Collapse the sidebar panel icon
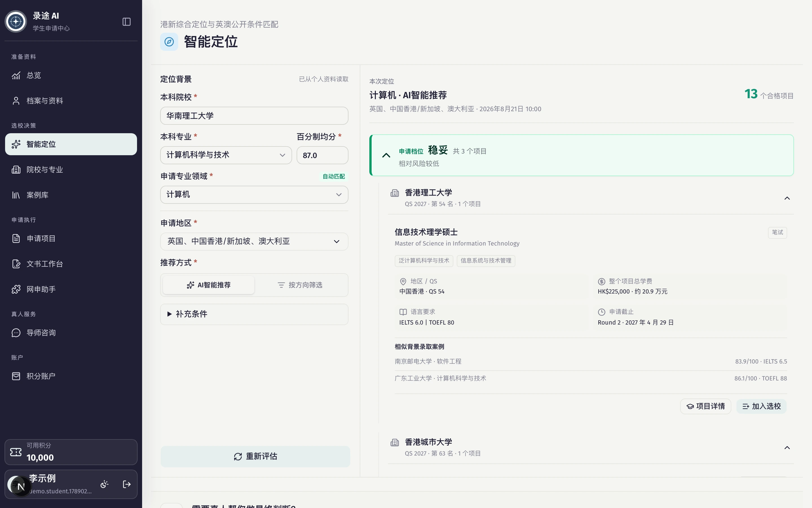The height and width of the screenshot is (508, 812). click(127, 22)
